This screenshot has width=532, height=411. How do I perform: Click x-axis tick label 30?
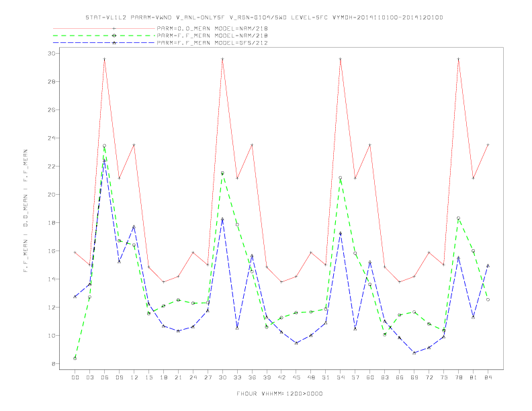[x=222, y=377]
